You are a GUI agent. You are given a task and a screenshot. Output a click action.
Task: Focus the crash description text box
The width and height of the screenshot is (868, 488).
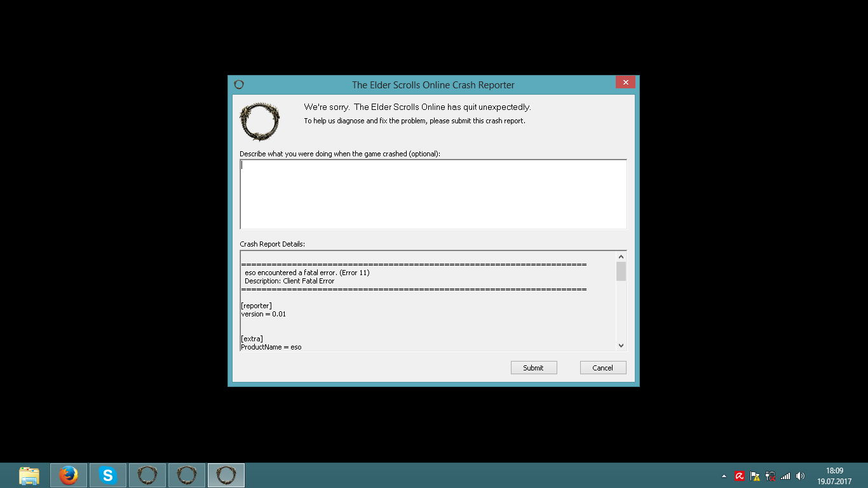click(x=433, y=194)
